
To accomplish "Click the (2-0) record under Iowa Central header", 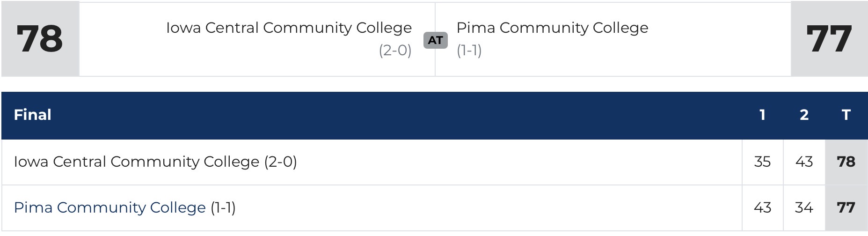I will (395, 50).
